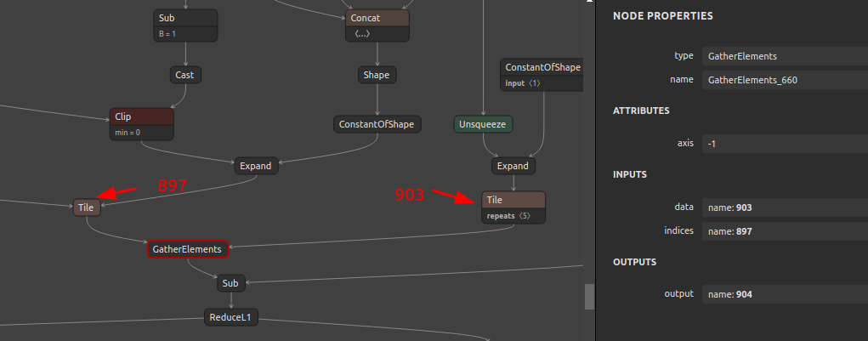Click the 'axis' attribute label
The image size is (868, 341).
[685, 144]
